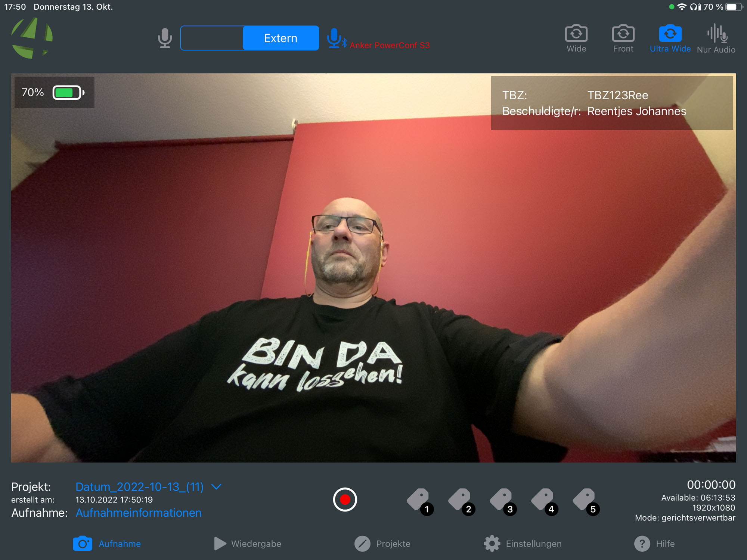This screenshot has width=747, height=560.
Task: Open project Datum_2022-10-13_(11)
Action: point(139,487)
